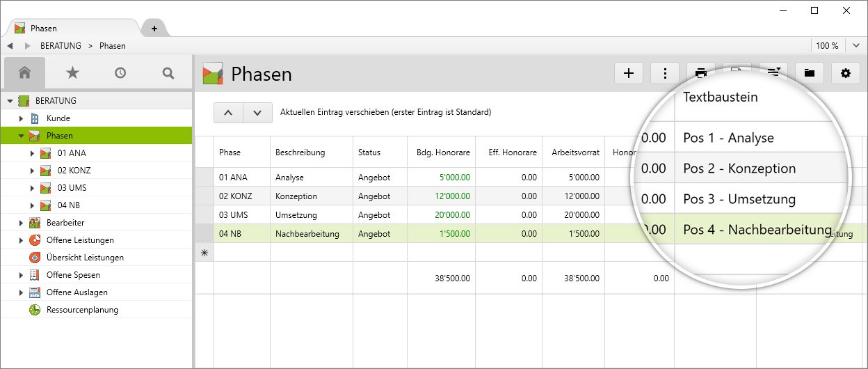Open the folder toolbar button
The image size is (868, 369).
(x=810, y=73)
